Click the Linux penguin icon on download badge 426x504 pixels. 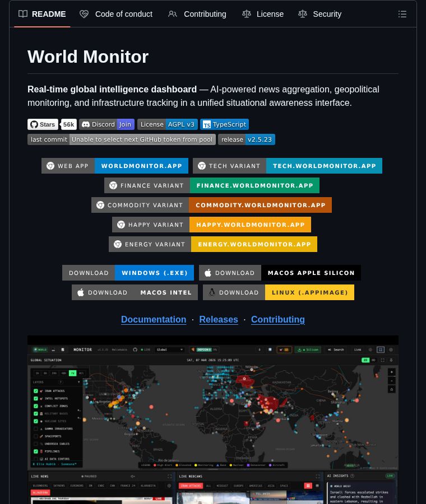coord(212,292)
